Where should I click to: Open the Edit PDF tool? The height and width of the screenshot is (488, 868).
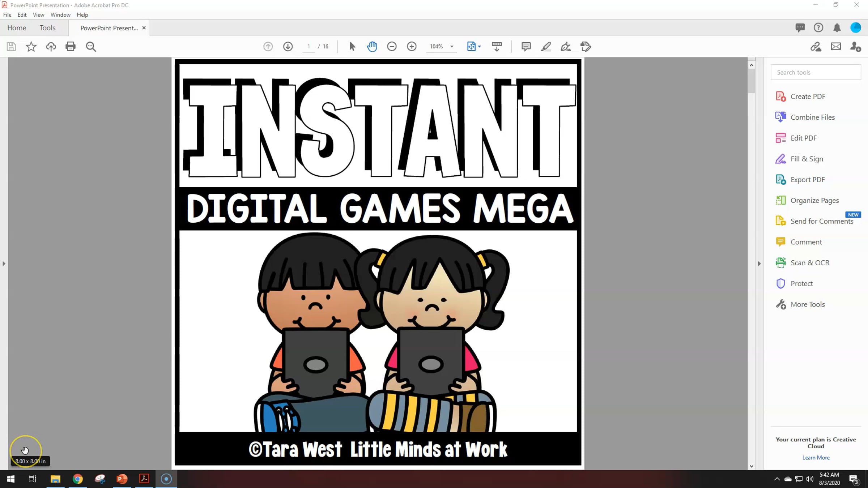coord(803,138)
